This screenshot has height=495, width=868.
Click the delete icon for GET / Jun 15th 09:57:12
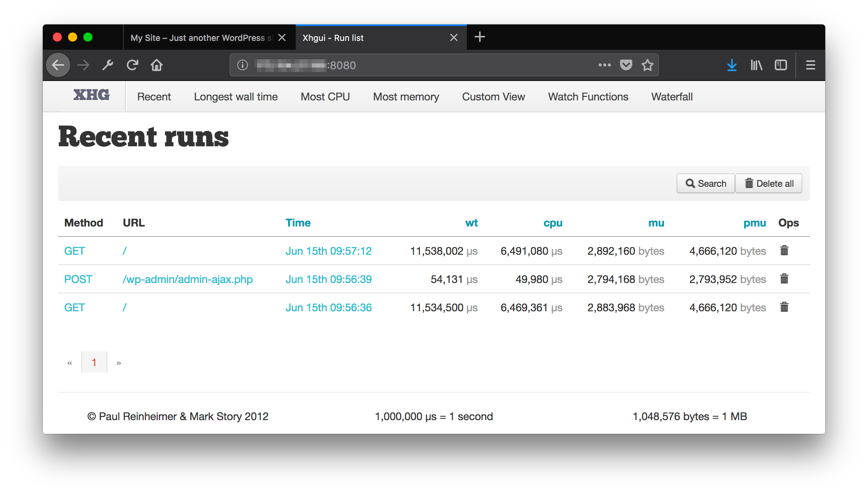tap(785, 250)
